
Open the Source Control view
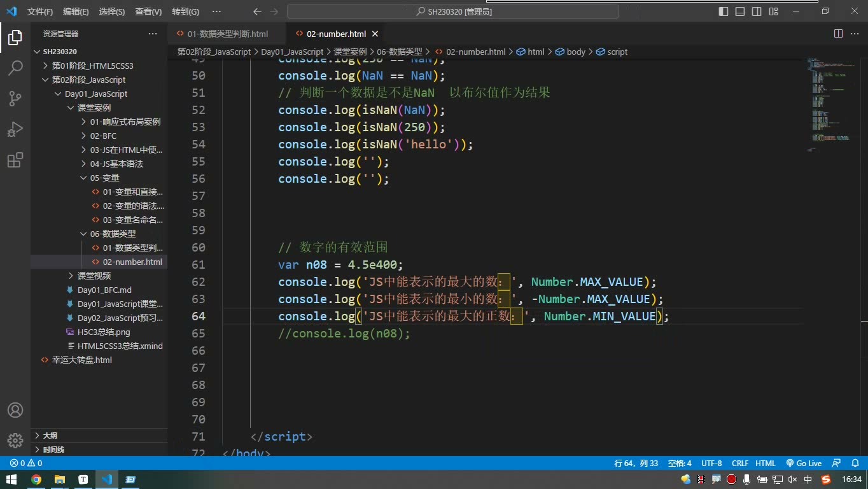[15, 98]
